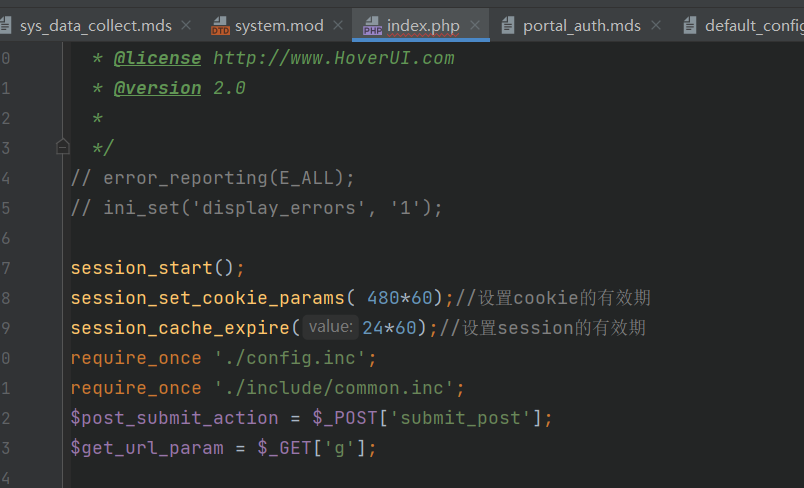This screenshot has width=804, height=488.
Task: Click the $_POST variable
Action: pos(345,418)
